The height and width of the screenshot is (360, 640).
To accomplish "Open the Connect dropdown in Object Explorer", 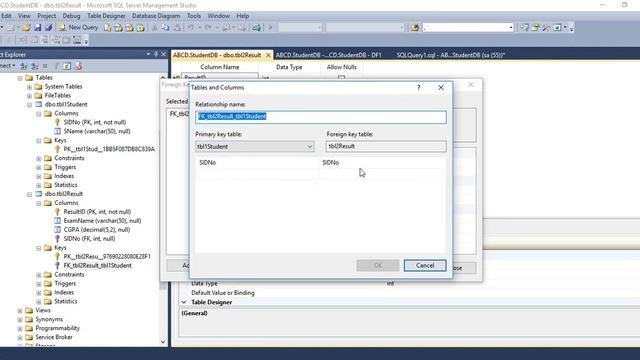I will click(8, 66).
